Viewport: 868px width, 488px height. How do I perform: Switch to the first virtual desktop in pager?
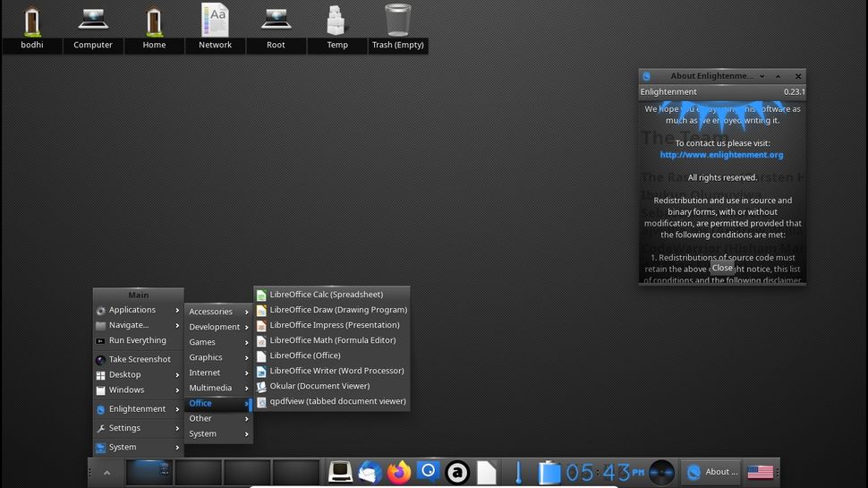[149, 473]
